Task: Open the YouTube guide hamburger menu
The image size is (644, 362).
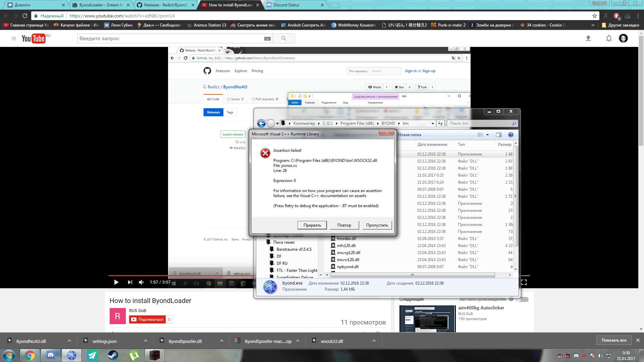Action: pyautogui.click(x=14, y=39)
